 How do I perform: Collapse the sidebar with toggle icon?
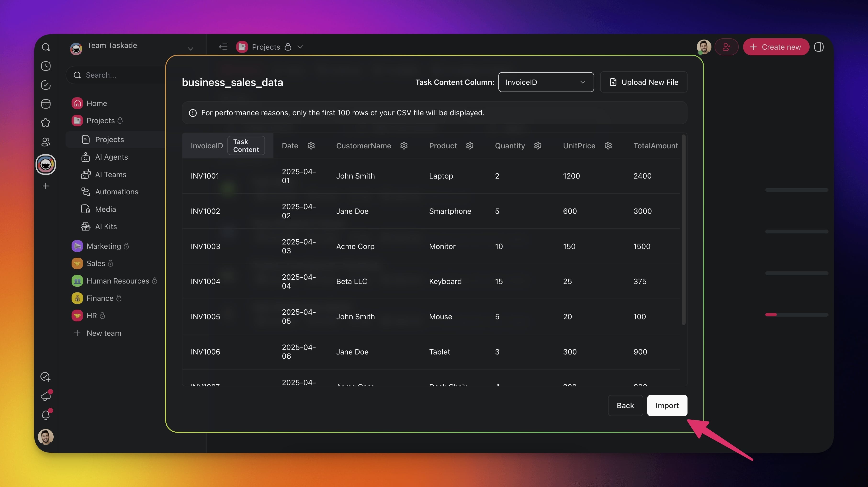click(223, 47)
